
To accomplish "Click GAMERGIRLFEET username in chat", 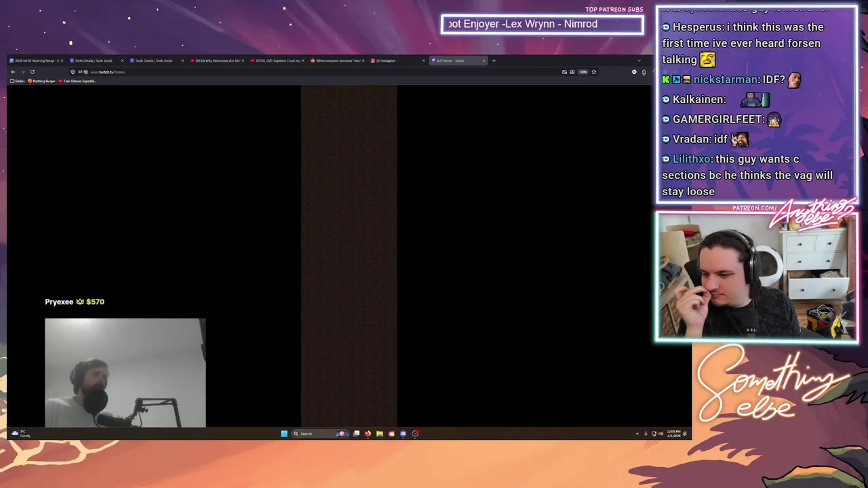I will click(718, 119).
